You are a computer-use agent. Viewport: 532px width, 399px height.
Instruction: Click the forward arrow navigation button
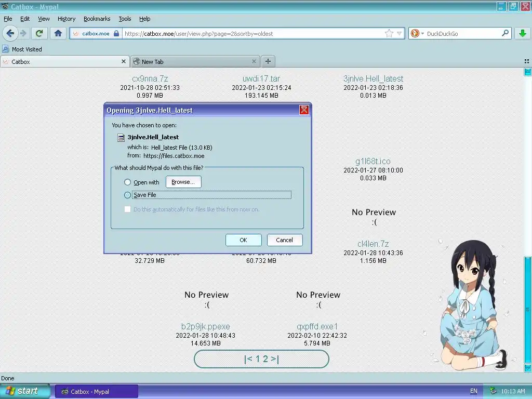23,33
